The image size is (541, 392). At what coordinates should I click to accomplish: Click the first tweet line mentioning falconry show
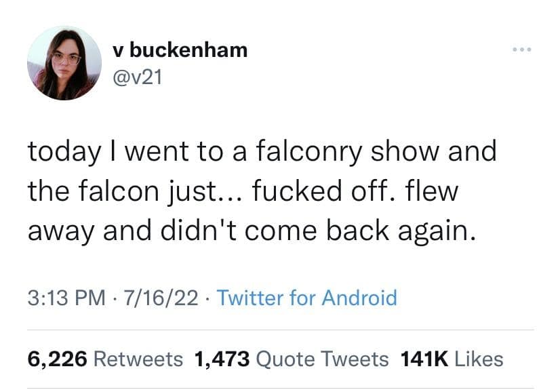click(262, 152)
